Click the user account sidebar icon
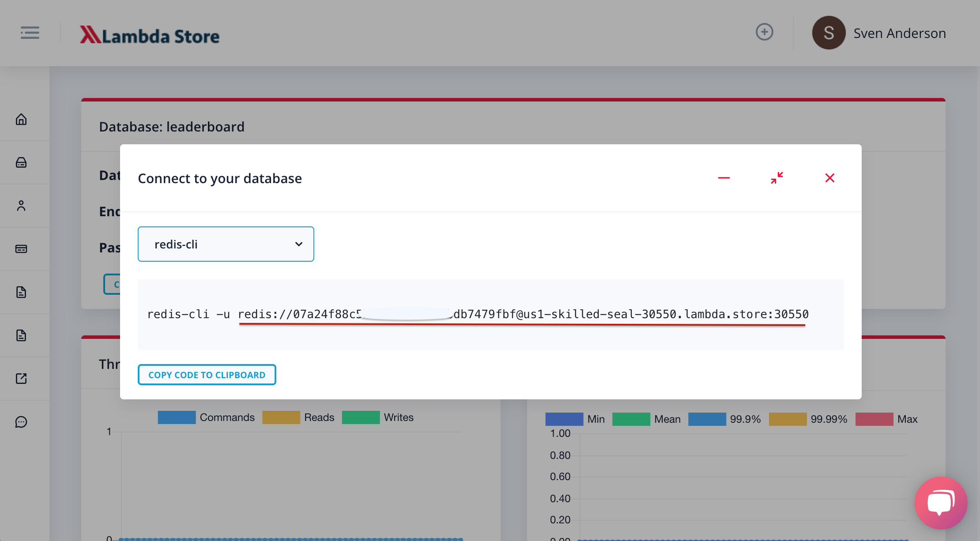 pos(21,206)
